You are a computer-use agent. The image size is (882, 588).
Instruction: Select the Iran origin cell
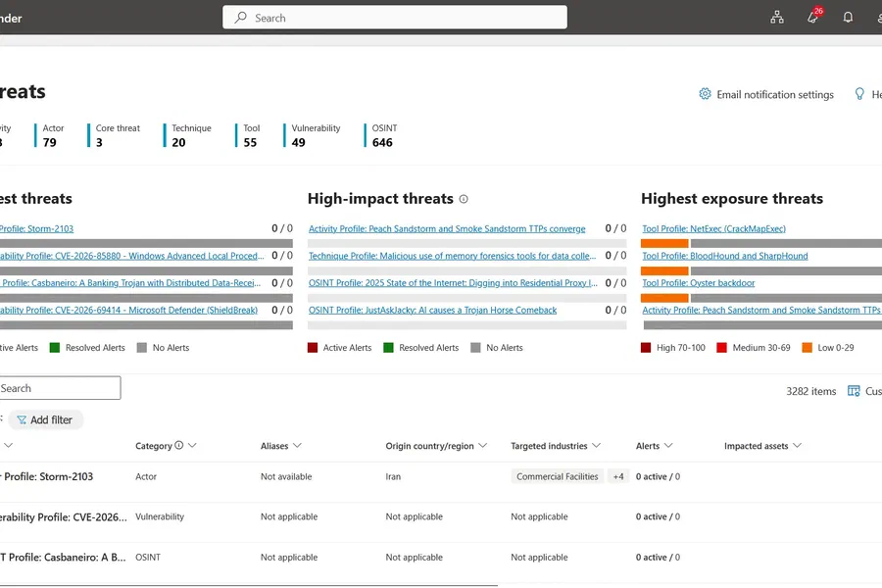[393, 476]
